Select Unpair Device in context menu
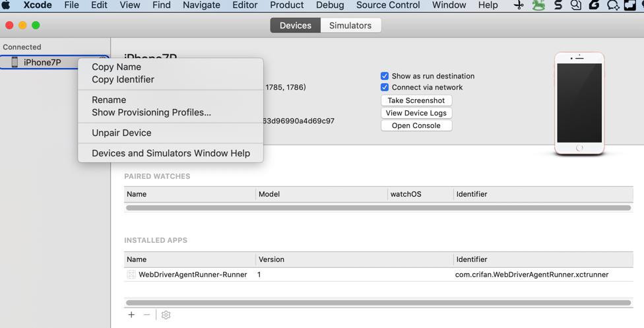The height and width of the screenshot is (328, 644). 121,133
